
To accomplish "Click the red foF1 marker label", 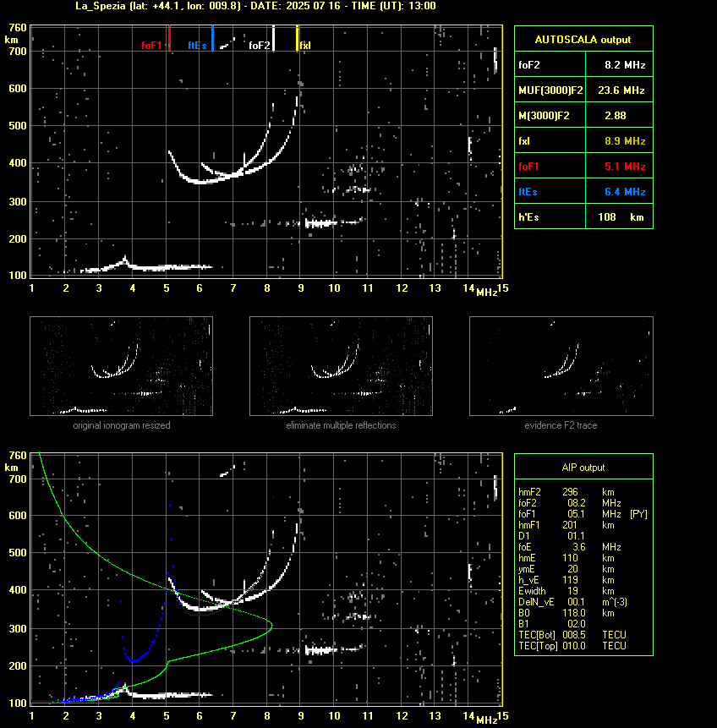I will pyautogui.click(x=151, y=46).
